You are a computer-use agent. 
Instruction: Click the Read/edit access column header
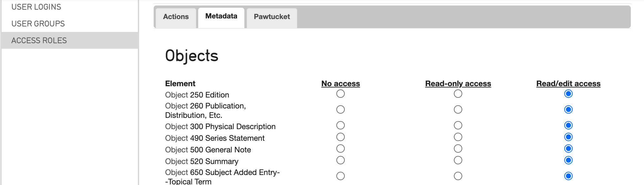568,84
